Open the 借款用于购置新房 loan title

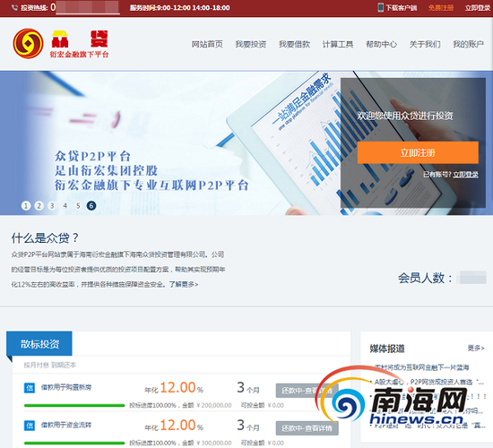[x=66, y=388]
